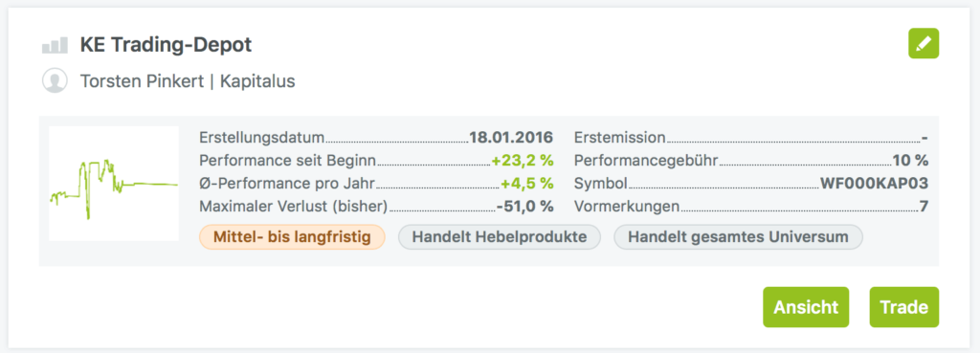Click the Erstemission label
The height and width of the screenshot is (353, 980).
[619, 138]
